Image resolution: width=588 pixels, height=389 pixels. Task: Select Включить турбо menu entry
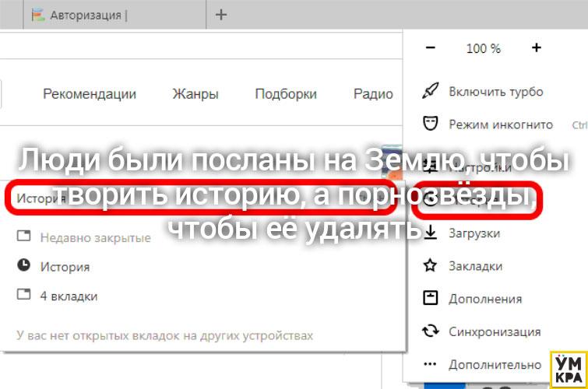[496, 92]
